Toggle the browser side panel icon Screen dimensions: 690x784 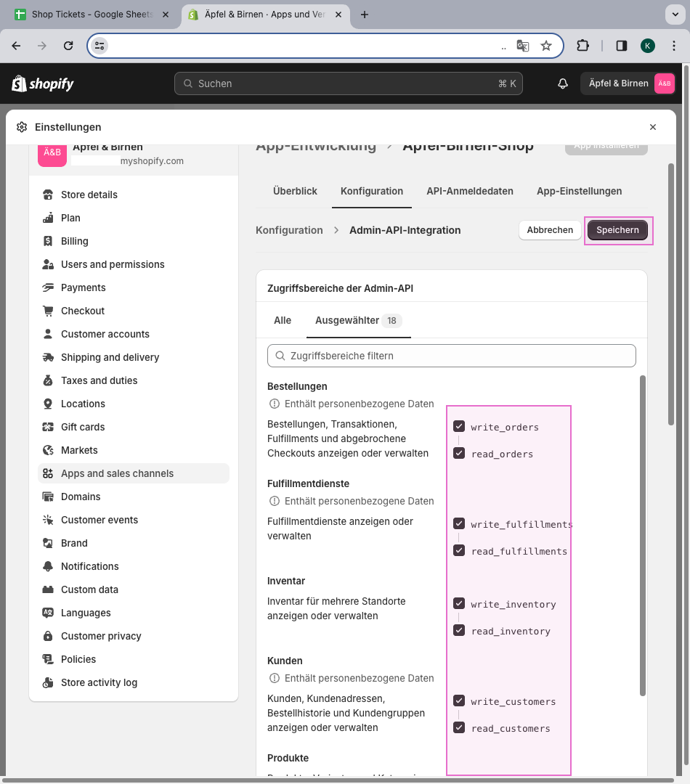(x=622, y=46)
